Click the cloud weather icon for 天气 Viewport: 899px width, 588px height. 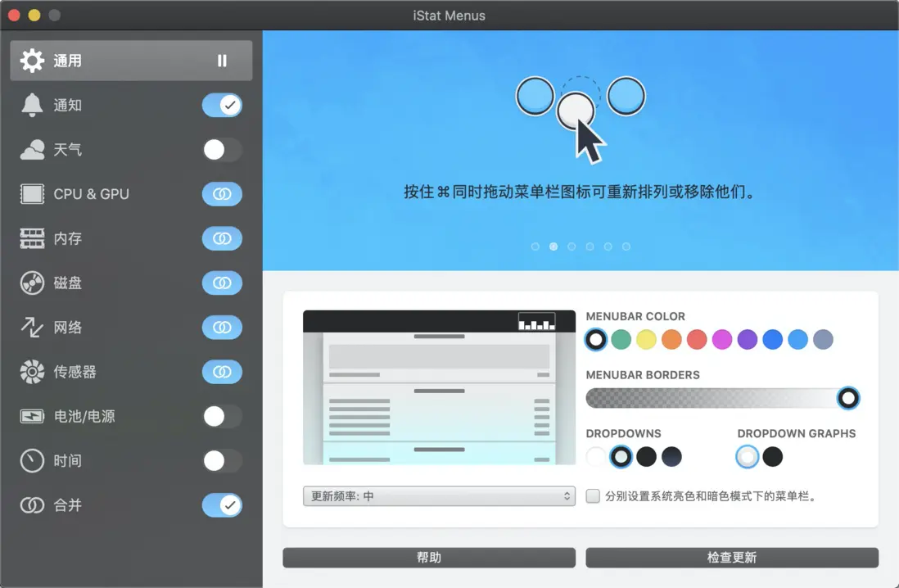32,150
